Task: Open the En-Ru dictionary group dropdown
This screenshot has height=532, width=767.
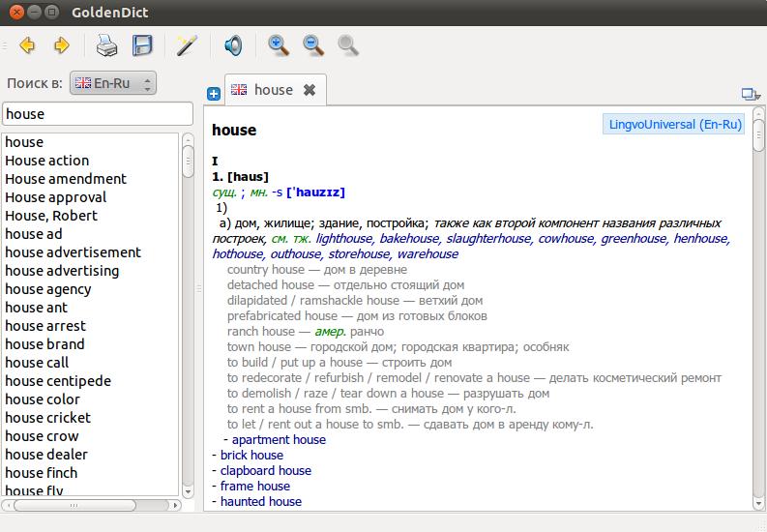Action: click(x=113, y=83)
